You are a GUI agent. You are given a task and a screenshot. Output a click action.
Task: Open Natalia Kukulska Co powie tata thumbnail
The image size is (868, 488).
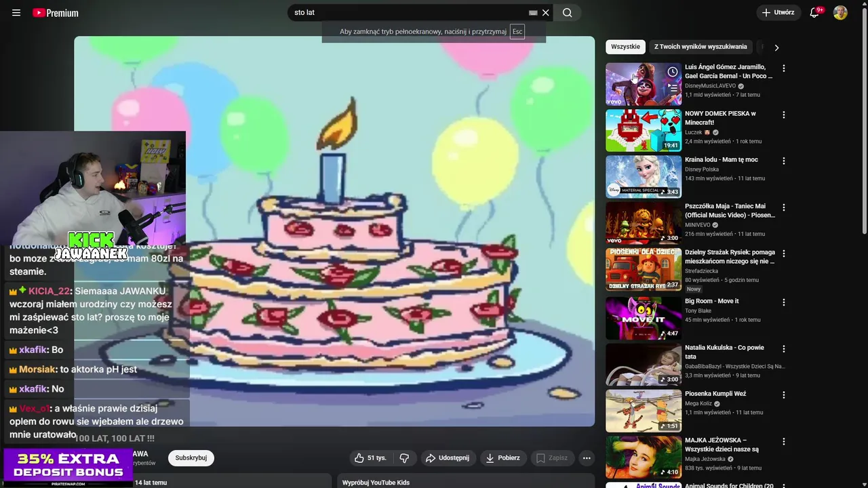coord(644,365)
